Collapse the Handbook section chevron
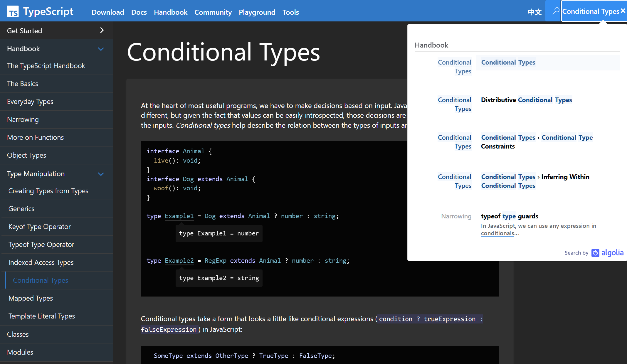The height and width of the screenshot is (364, 627). 101,49
